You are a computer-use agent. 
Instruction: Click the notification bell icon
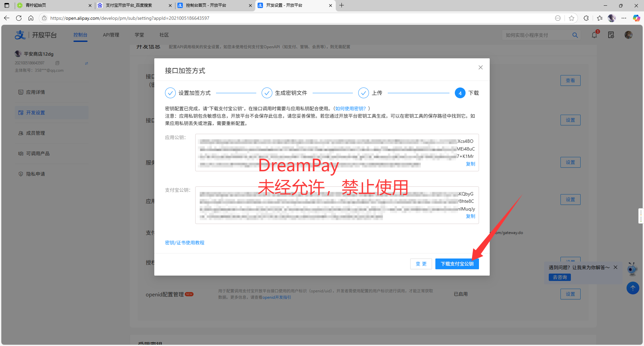tap(594, 35)
